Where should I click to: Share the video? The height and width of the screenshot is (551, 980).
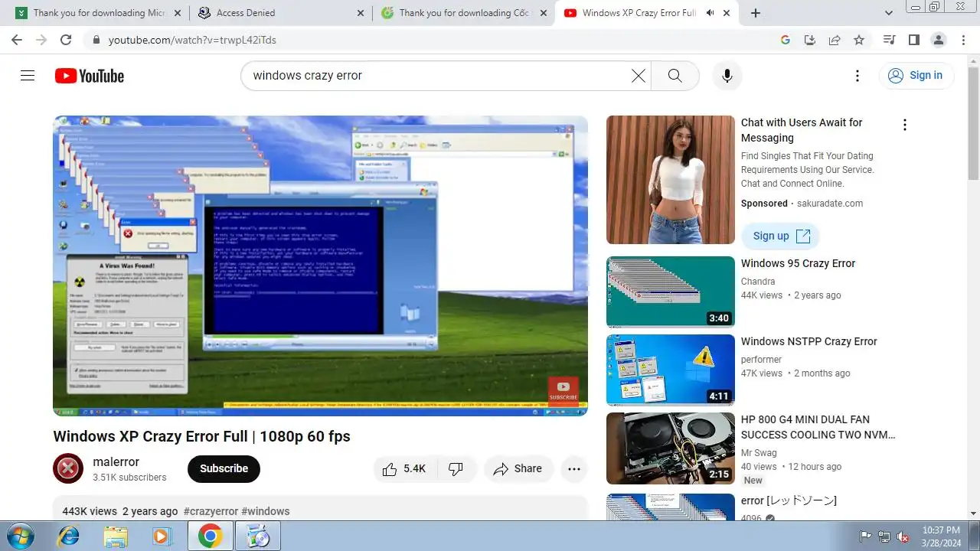pyautogui.click(x=518, y=468)
